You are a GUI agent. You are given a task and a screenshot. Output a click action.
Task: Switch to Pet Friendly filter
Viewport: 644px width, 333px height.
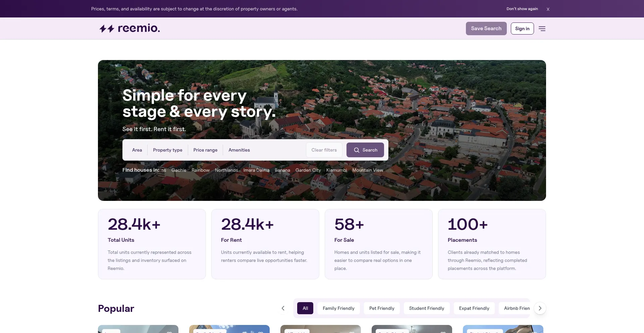(x=382, y=308)
